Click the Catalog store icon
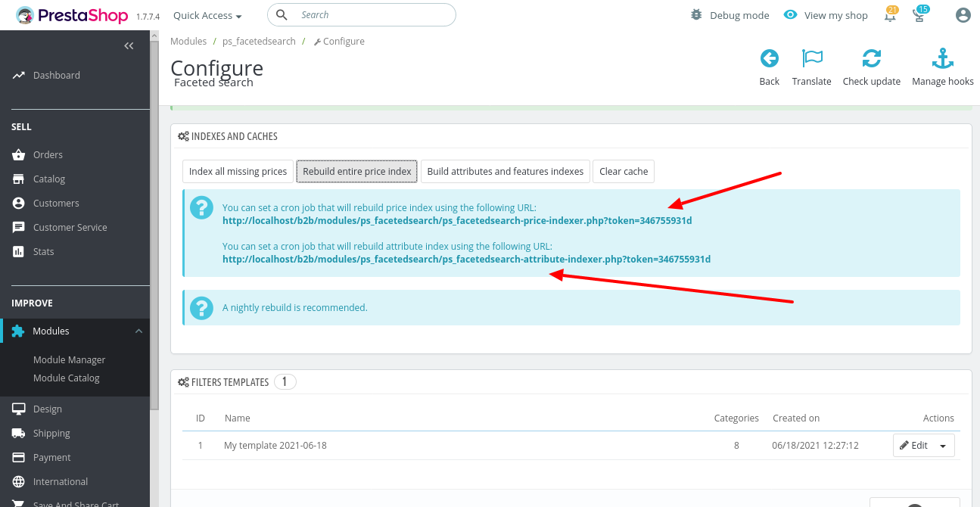 tap(18, 179)
